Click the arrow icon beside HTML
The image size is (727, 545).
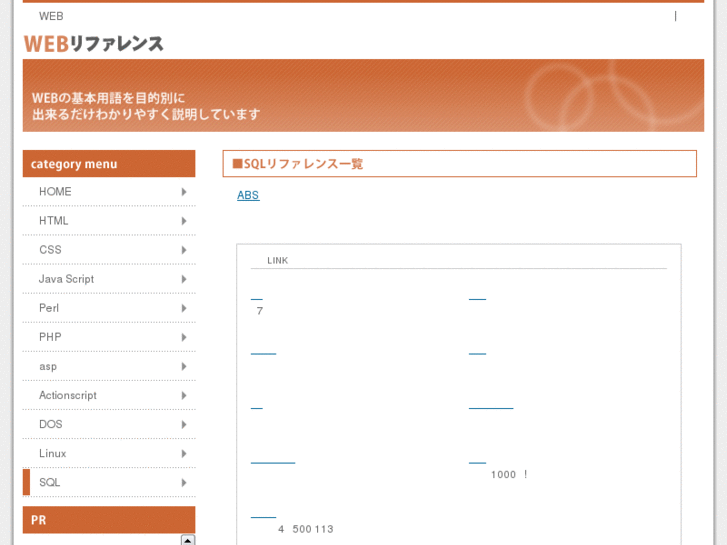pos(184,221)
